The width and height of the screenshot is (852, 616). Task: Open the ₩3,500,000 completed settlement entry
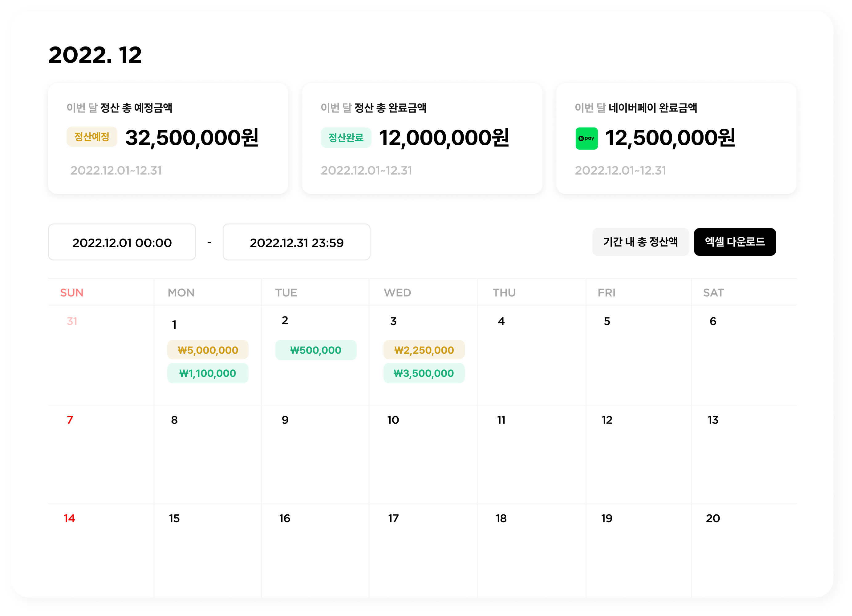coord(424,373)
